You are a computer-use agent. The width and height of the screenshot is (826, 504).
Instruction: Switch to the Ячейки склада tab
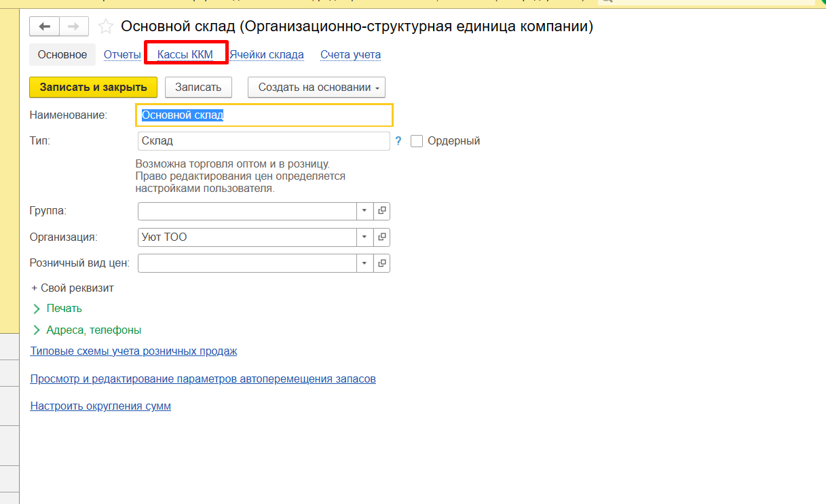266,55
